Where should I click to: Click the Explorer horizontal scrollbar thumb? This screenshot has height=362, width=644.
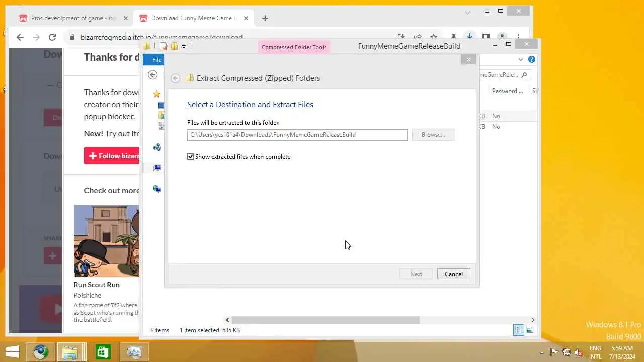click(x=325, y=320)
